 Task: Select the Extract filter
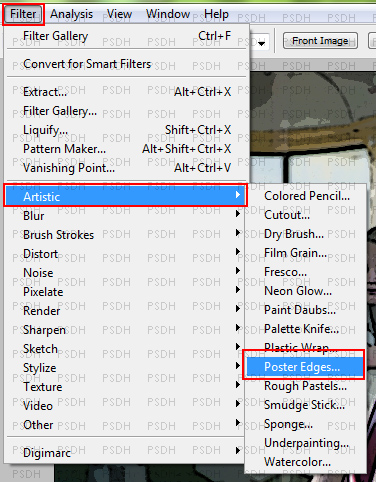click(126, 91)
